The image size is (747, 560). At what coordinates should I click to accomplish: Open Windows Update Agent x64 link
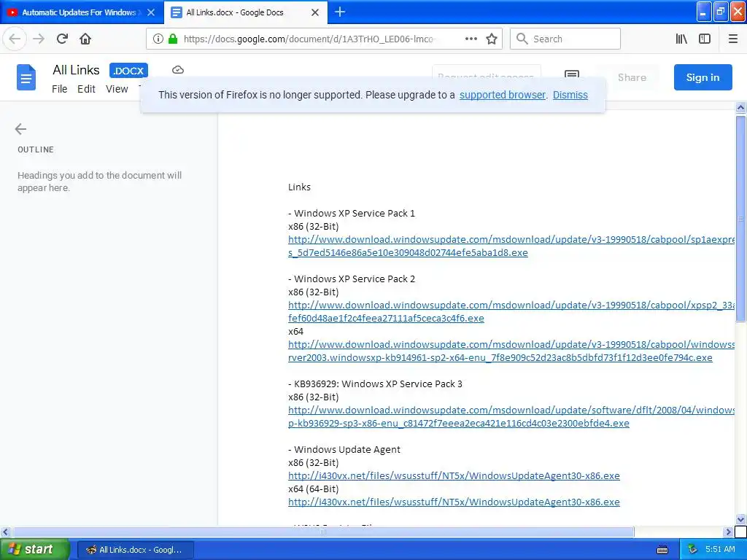click(x=454, y=502)
